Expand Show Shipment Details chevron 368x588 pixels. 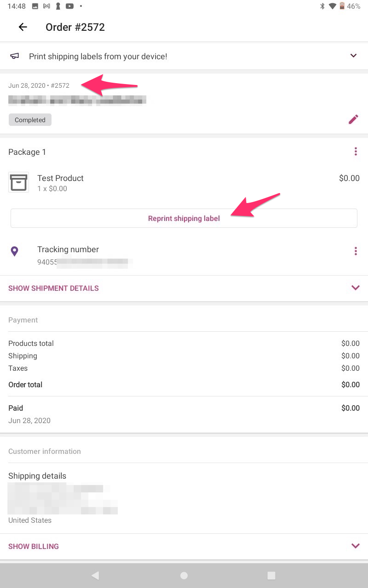pyautogui.click(x=355, y=288)
